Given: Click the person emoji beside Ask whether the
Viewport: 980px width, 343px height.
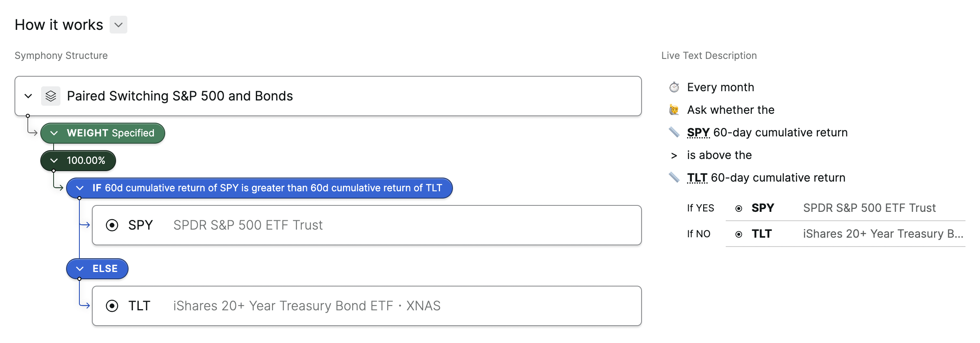Looking at the screenshot, I should click(x=674, y=110).
